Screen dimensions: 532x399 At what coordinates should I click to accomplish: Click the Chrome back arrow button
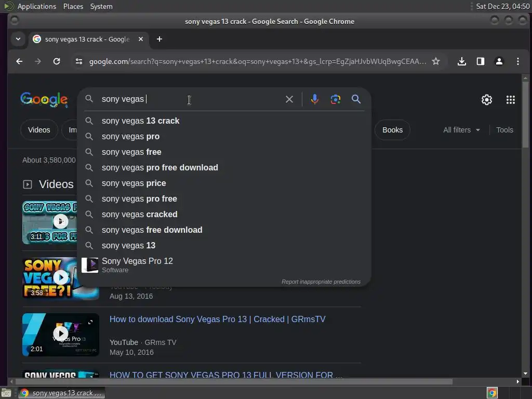click(x=19, y=61)
